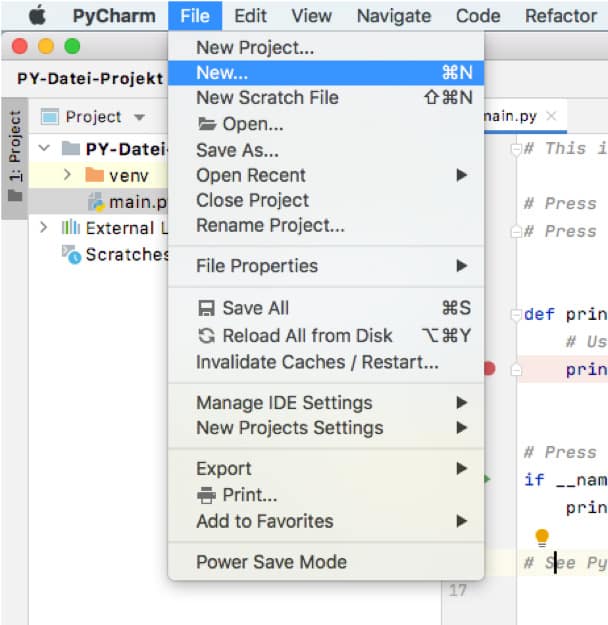Open the Code menu

click(x=478, y=16)
